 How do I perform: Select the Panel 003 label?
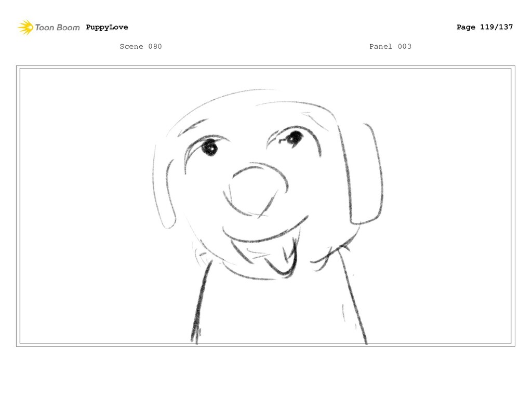point(390,46)
